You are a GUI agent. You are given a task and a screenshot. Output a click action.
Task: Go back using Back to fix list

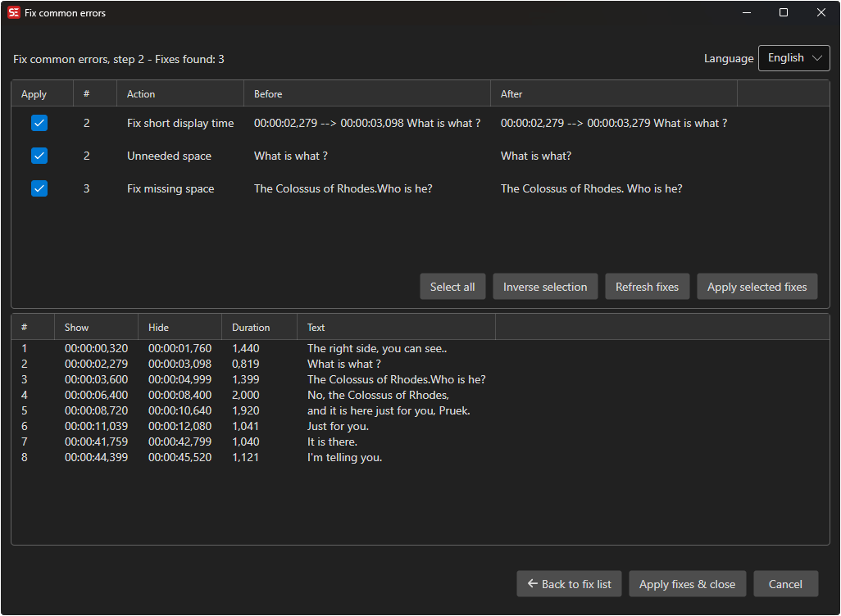(x=569, y=584)
